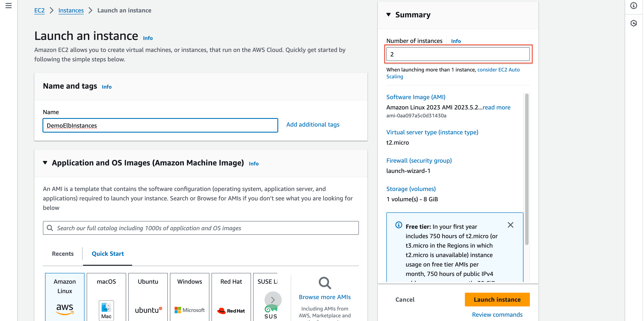Click the info circle icon top right
This screenshot has width=644, height=321.
coord(633,6)
